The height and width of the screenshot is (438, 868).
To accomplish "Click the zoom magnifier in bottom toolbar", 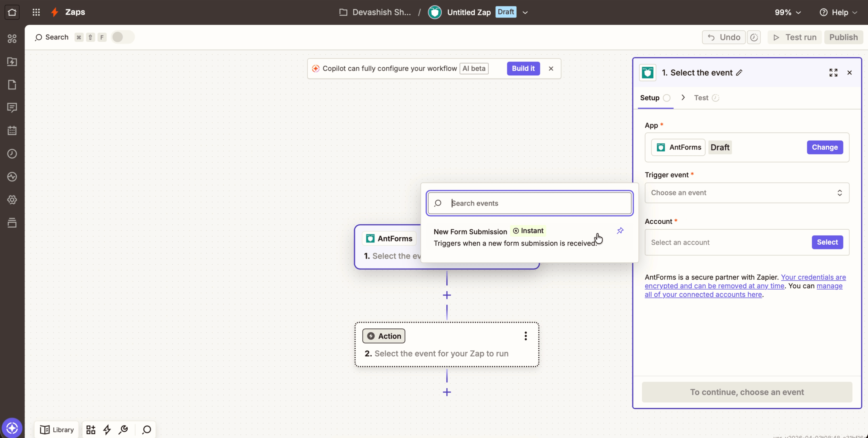I will tap(146, 430).
